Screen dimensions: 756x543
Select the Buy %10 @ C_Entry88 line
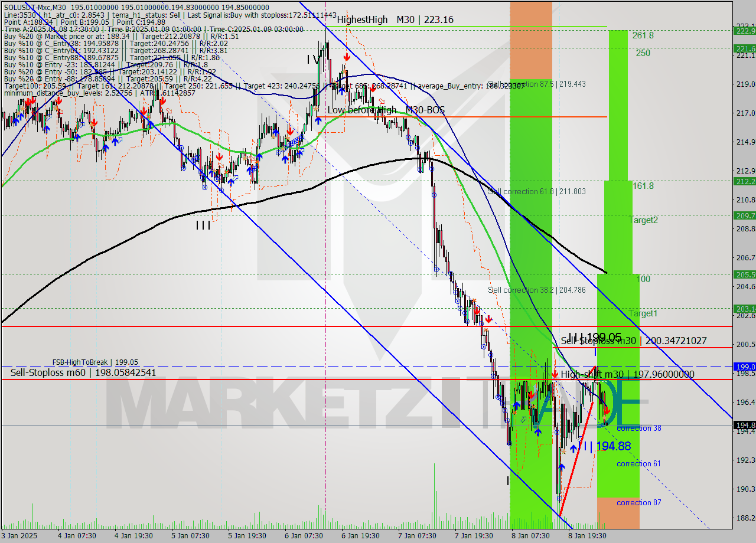pyautogui.click(x=112, y=58)
